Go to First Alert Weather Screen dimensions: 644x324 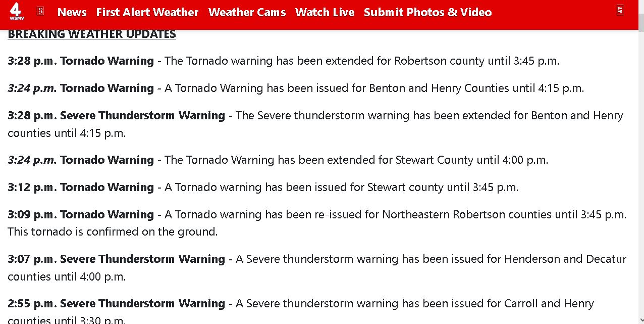click(147, 12)
